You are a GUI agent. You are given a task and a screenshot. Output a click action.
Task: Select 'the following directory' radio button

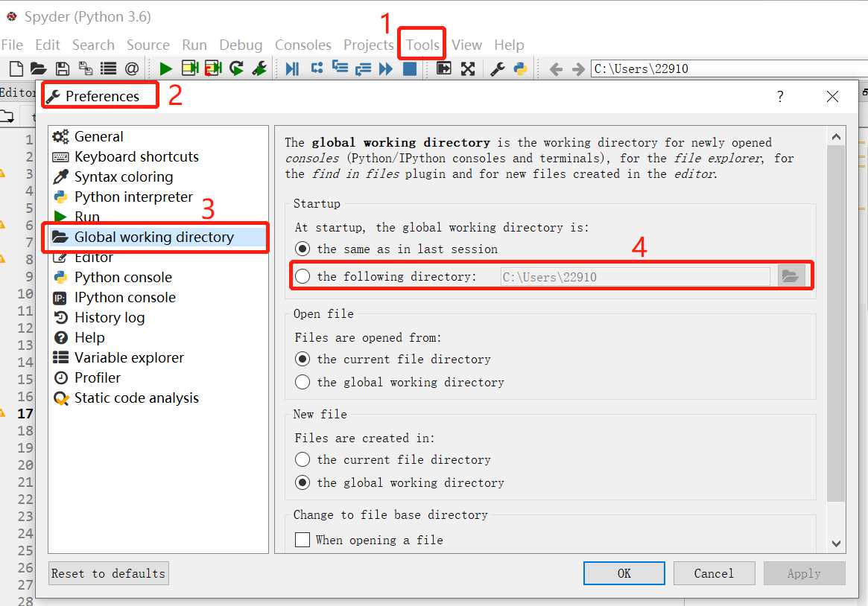click(x=302, y=276)
